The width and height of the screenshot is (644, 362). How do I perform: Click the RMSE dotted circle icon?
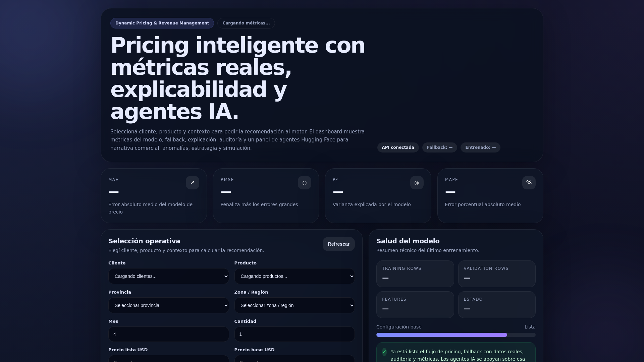coord(304,183)
